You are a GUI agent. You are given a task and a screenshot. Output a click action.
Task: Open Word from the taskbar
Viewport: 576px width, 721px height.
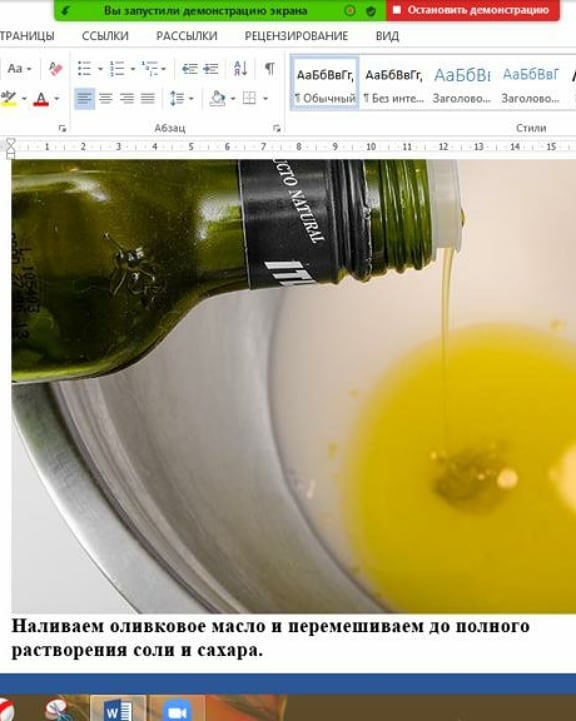point(118,709)
